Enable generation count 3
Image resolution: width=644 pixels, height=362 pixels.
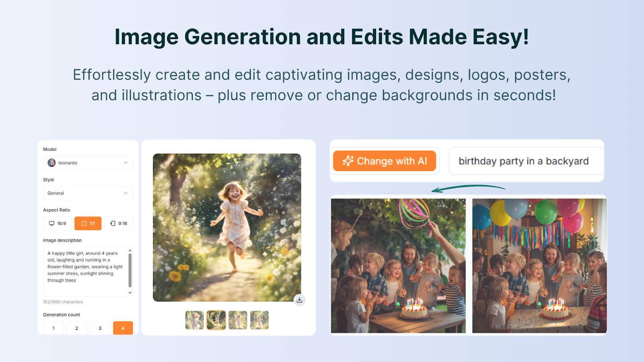pos(100,328)
